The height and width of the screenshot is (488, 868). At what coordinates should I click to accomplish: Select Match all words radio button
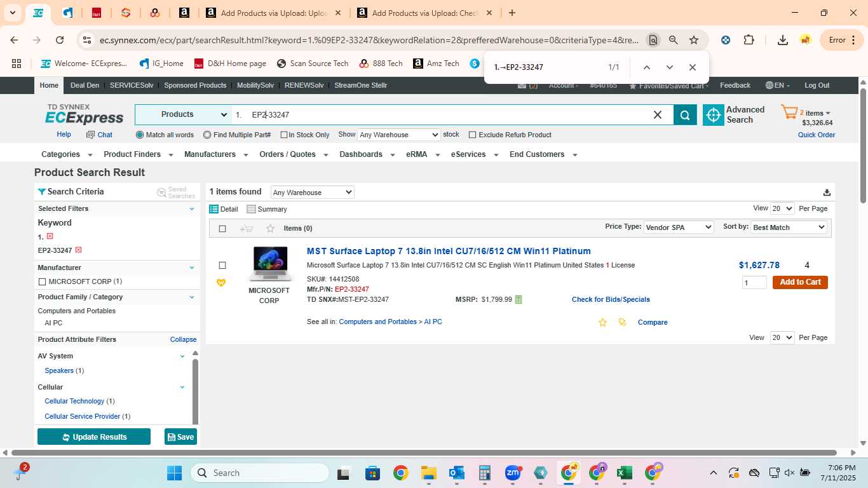pyautogui.click(x=140, y=135)
